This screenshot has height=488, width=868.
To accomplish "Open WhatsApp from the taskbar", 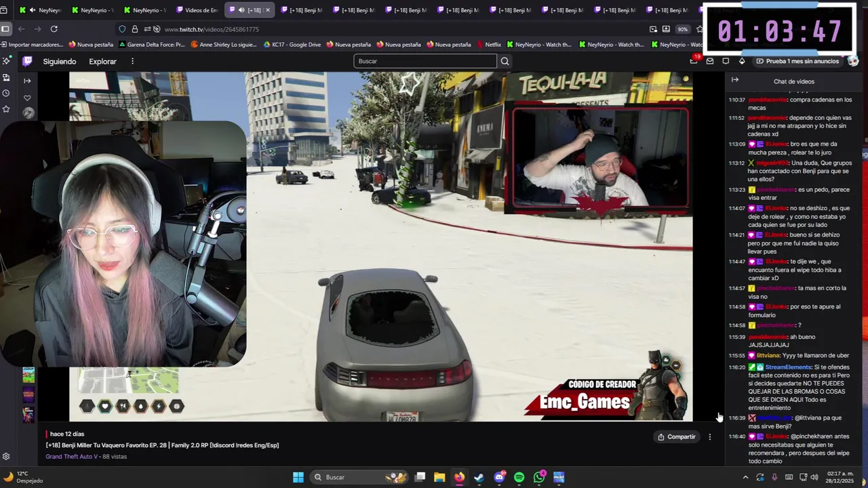I will (539, 477).
